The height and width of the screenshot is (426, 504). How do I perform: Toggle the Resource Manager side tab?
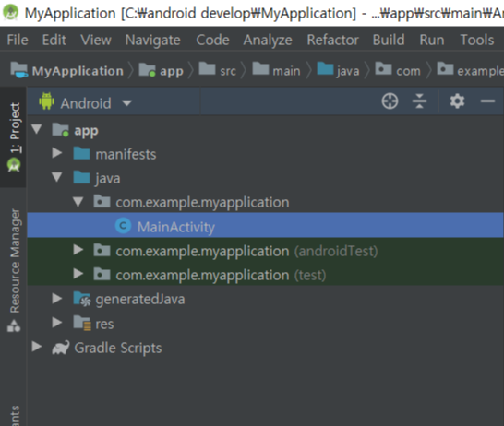click(14, 270)
